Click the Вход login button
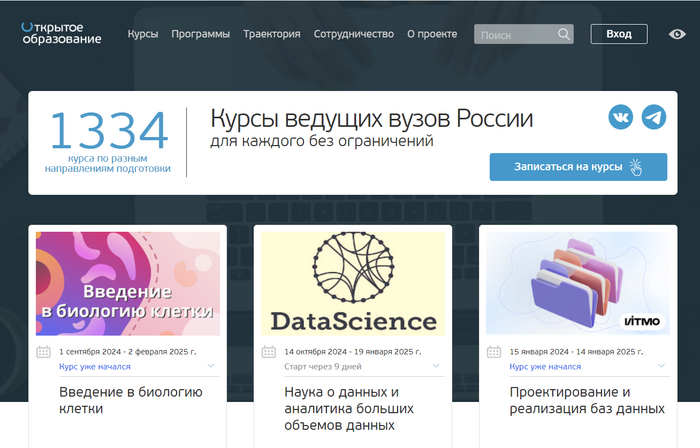The height and width of the screenshot is (448, 700). click(619, 34)
